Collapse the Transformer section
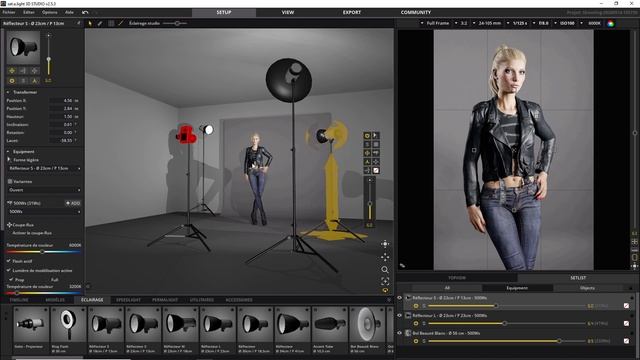Viewport: 640px width, 360px height. tap(8, 92)
